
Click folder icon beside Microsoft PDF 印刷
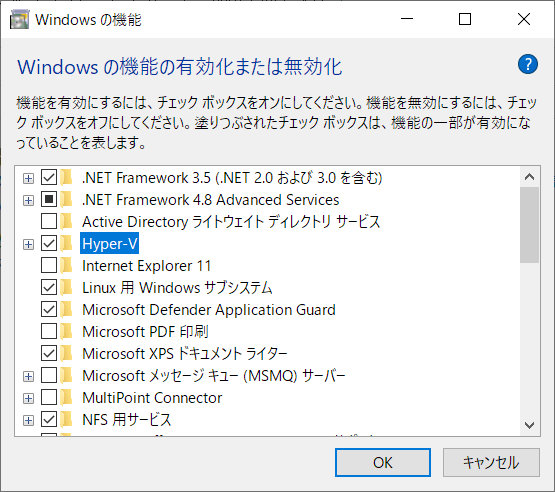click(x=66, y=331)
